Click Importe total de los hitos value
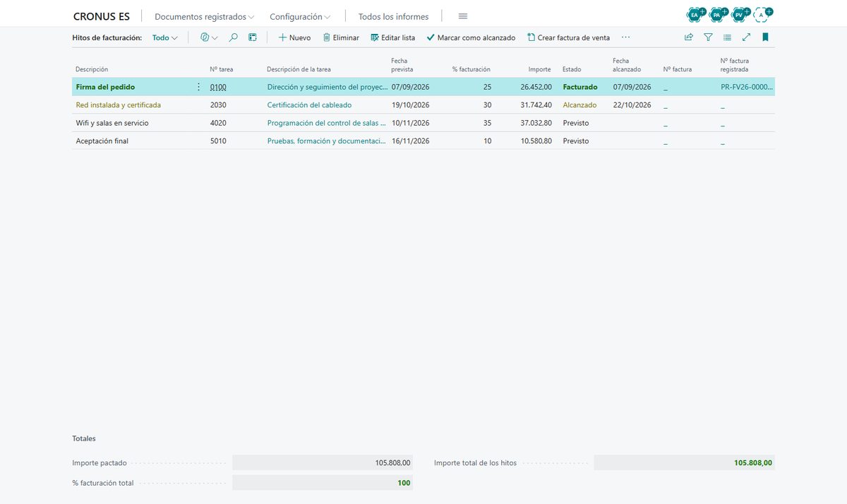 click(x=684, y=463)
